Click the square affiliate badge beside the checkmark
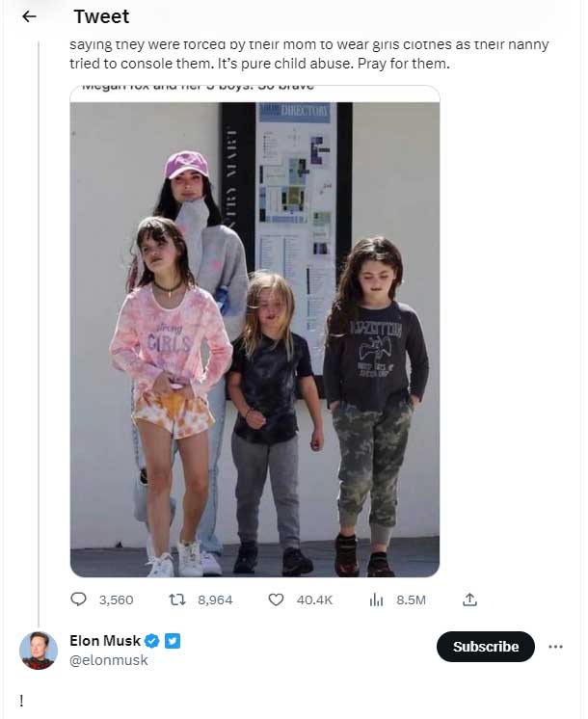This screenshot has width=588, height=719. point(173,641)
